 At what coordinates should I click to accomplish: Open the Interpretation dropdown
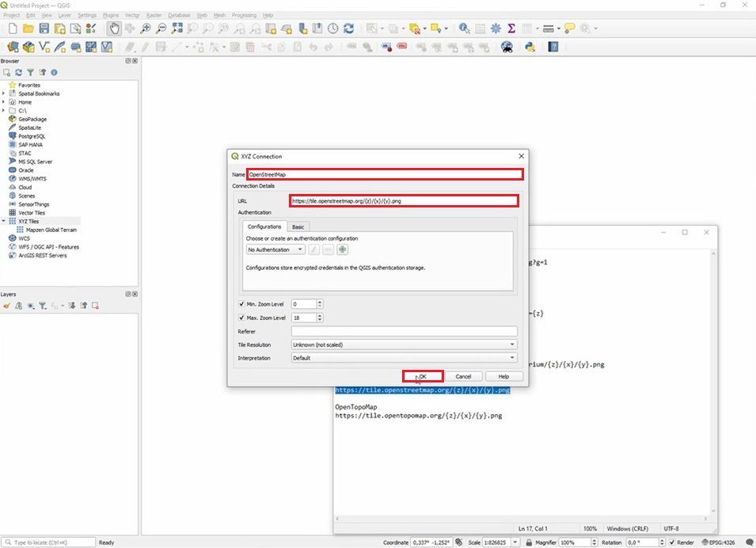coord(404,358)
